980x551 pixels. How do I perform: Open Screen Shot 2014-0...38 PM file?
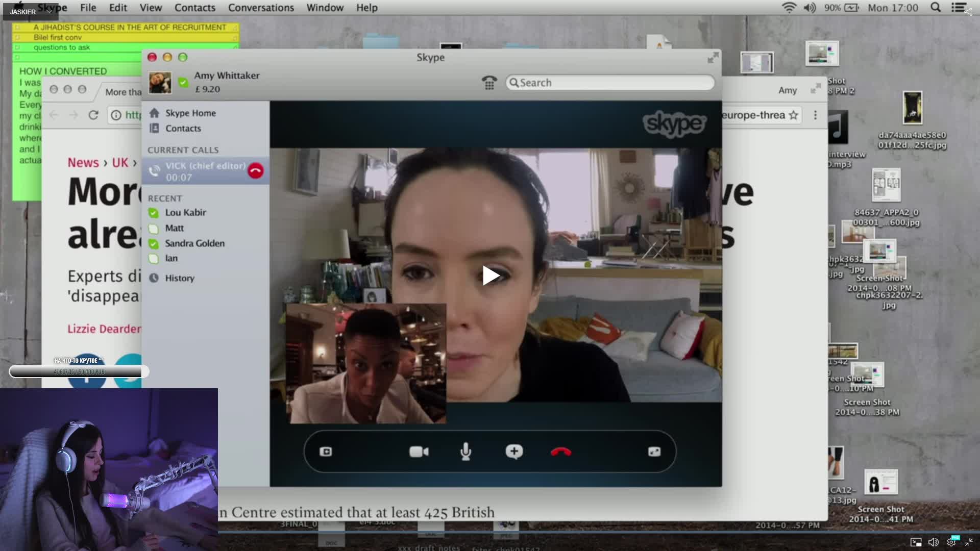click(x=867, y=389)
